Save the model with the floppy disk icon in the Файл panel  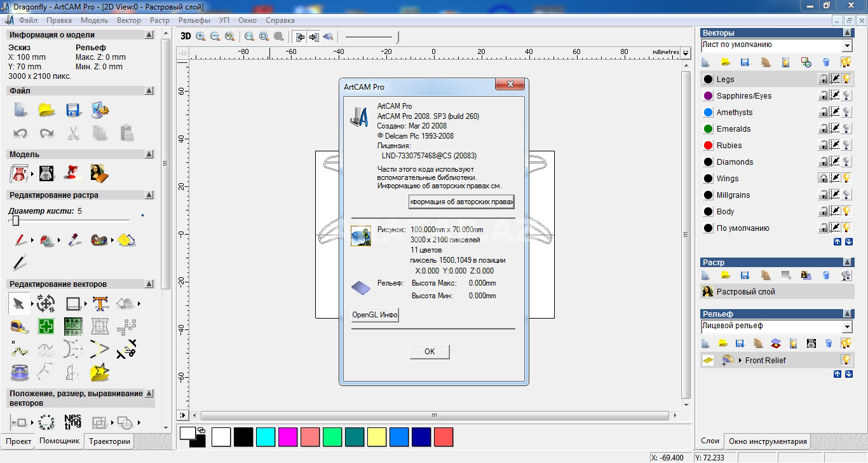pos(73,110)
